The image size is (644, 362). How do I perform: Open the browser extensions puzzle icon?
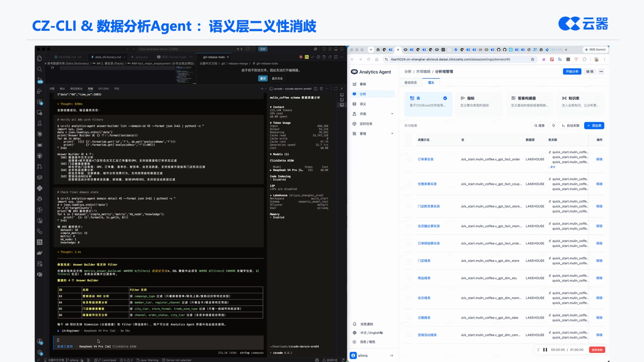pyautogui.click(x=584, y=59)
